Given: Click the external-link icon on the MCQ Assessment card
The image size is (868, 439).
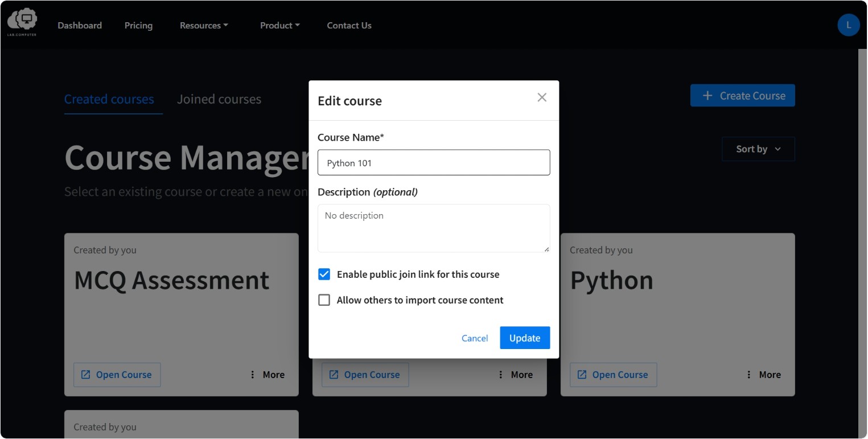Looking at the screenshot, I should pos(86,375).
